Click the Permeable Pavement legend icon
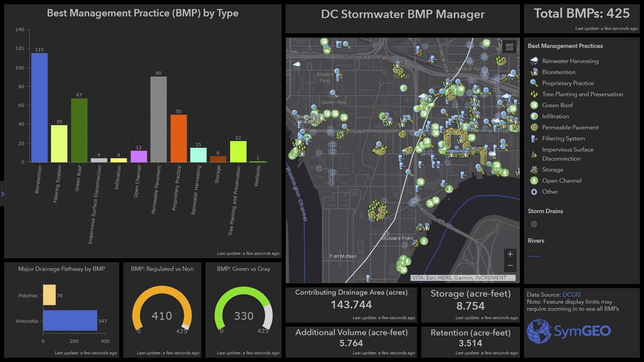Image resolution: width=644 pixels, height=362 pixels. pyautogui.click(x=534, y=127)
